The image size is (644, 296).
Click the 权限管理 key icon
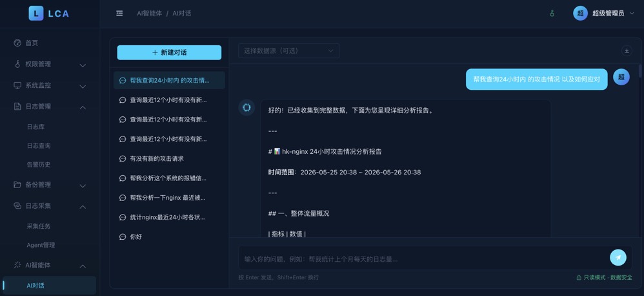point(17,64)
